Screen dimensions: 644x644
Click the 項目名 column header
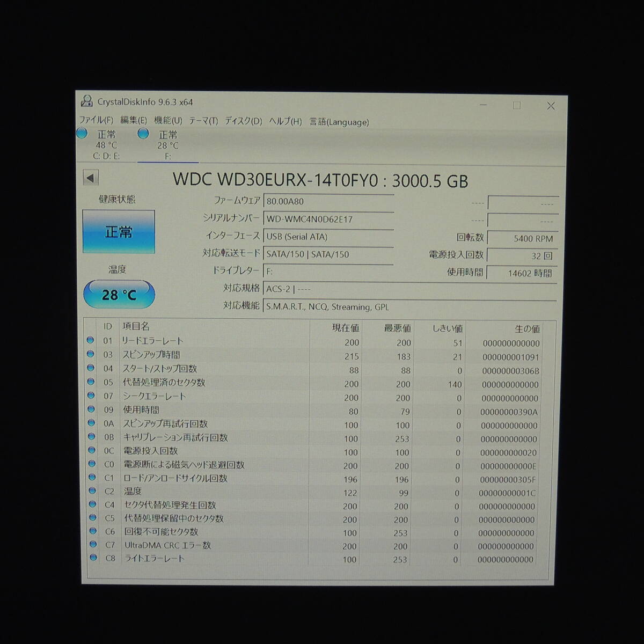pos(136,326)
